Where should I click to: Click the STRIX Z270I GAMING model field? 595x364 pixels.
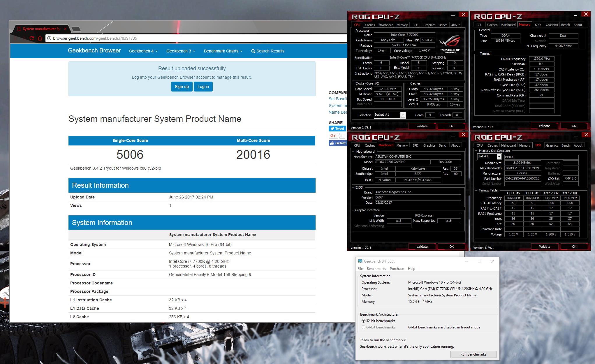[x=402, y=162]
